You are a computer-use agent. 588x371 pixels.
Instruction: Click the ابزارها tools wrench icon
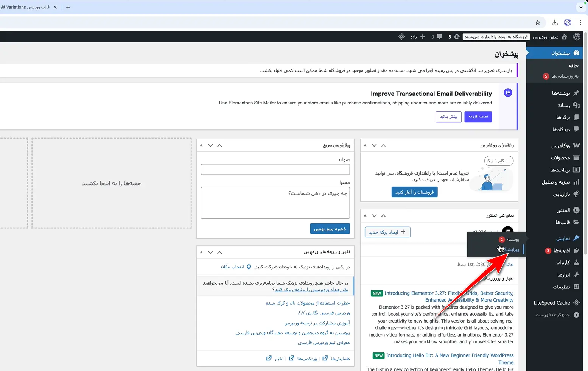click(x=576, y=274)
